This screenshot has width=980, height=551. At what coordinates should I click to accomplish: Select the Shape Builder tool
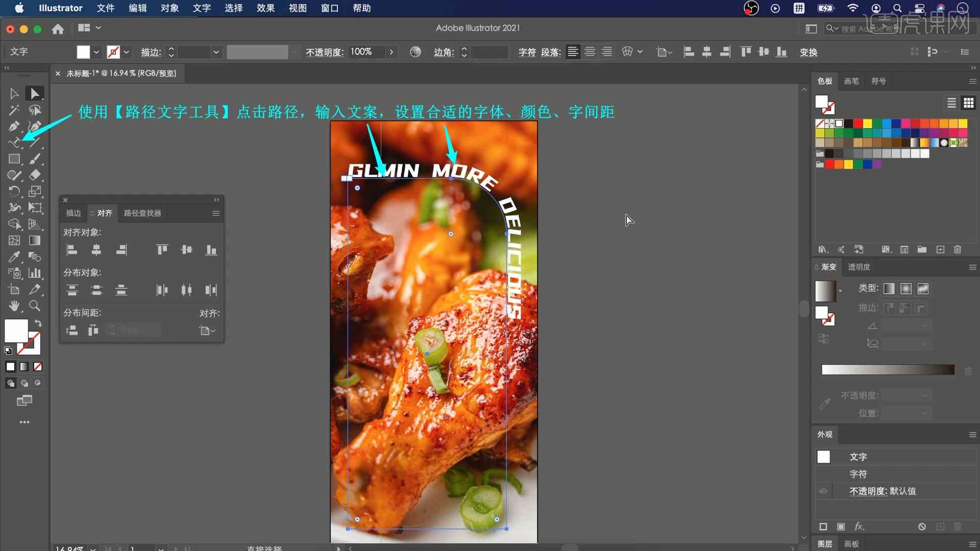pyautogui.click(x=14, y=224)
